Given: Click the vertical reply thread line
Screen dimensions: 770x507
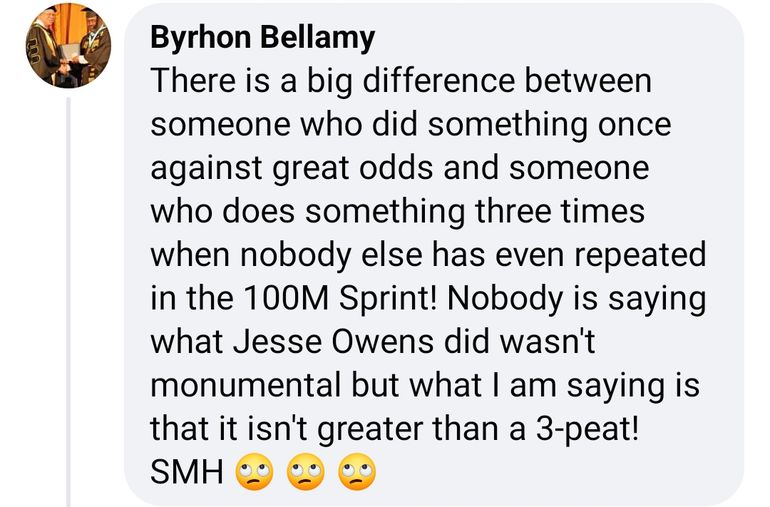Looking at the screenshot, I should pyautogui.click(x=68, y=300).
